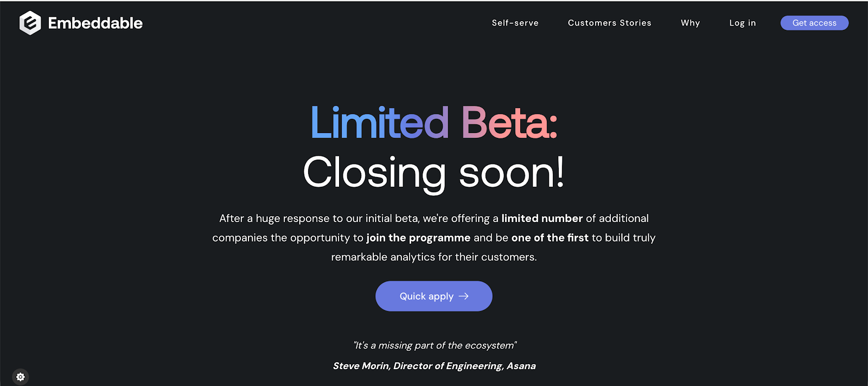Click the Log in link
Image resolution: width=868 pixels, height=386 pixels.
pos(742,23)
